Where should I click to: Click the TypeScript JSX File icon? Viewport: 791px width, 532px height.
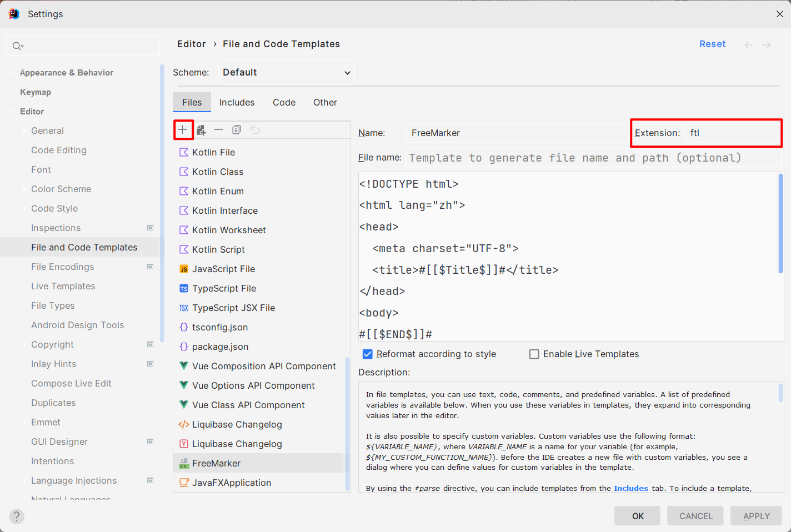(x=184, y=308)
